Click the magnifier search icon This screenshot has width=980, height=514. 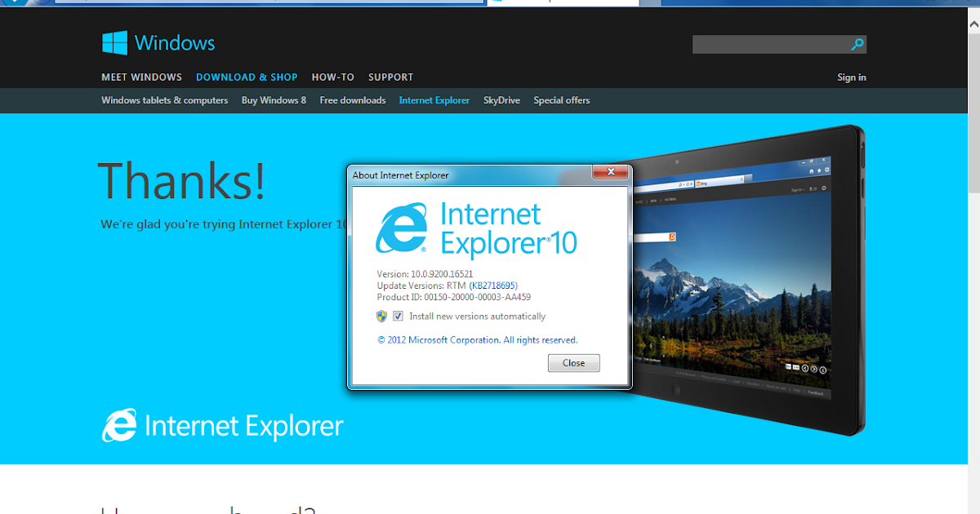click(857, 44)
